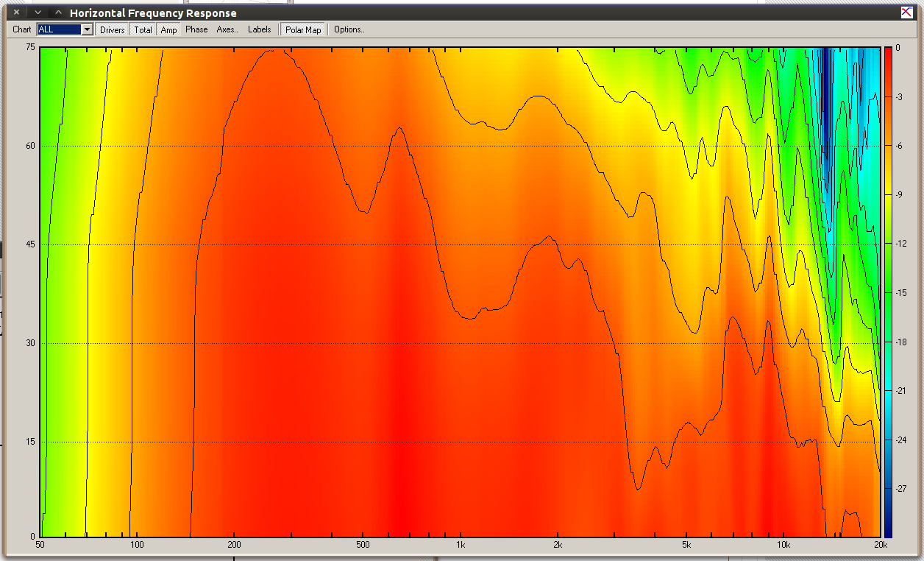The width and height of the screenshot is (924, 561).
Task: Toggle the Amp display button
Action: (x=169, y=29)
